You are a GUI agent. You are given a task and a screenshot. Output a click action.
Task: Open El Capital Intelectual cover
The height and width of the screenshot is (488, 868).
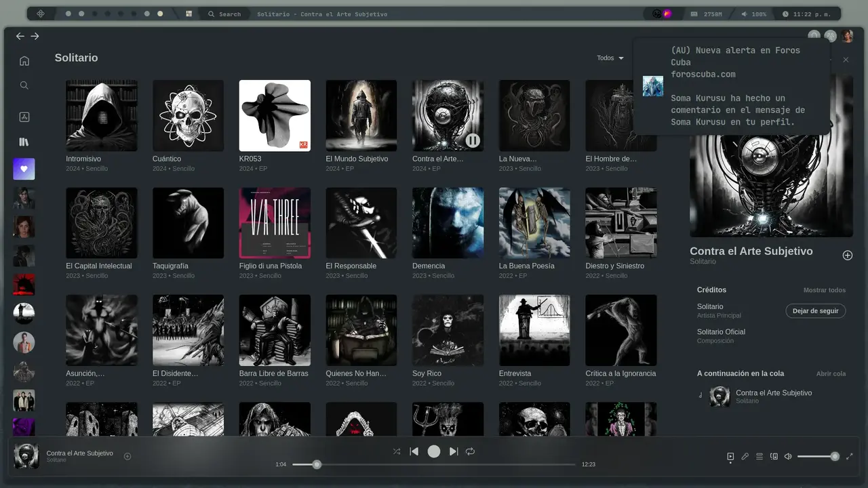[x=102, y=223]
